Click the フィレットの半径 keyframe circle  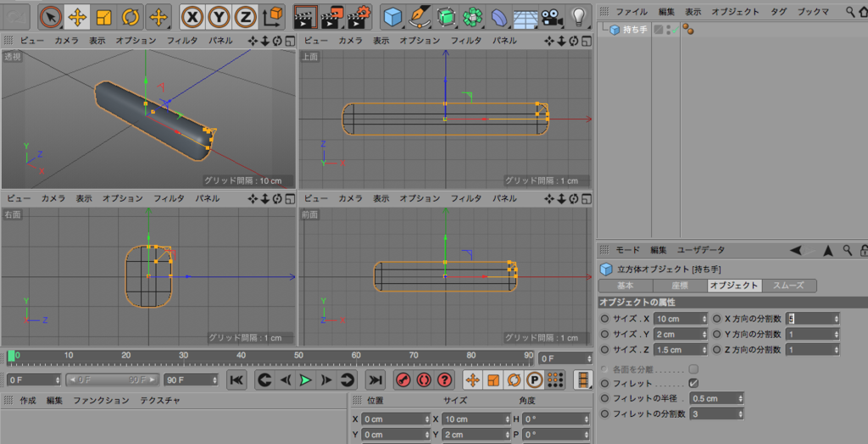[x=605, y=398]
